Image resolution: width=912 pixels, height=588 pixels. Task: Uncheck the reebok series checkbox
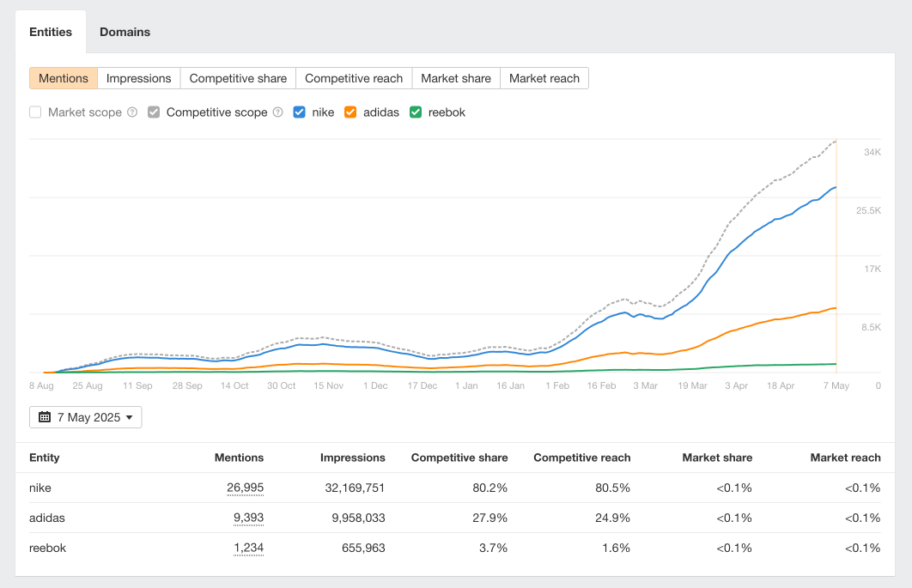tap(416, 112)
